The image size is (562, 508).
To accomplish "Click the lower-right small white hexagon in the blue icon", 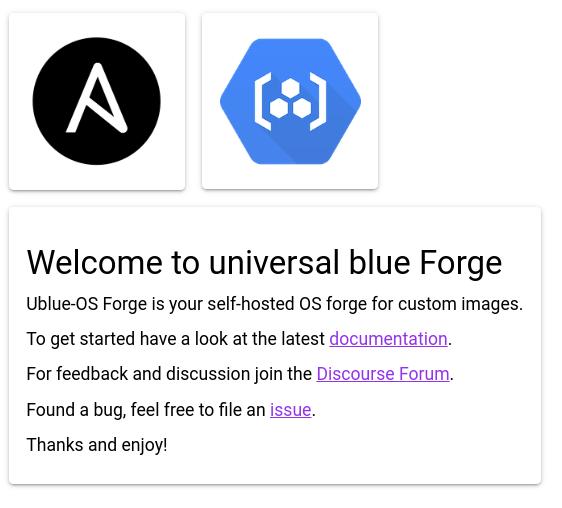I will 302,108.
